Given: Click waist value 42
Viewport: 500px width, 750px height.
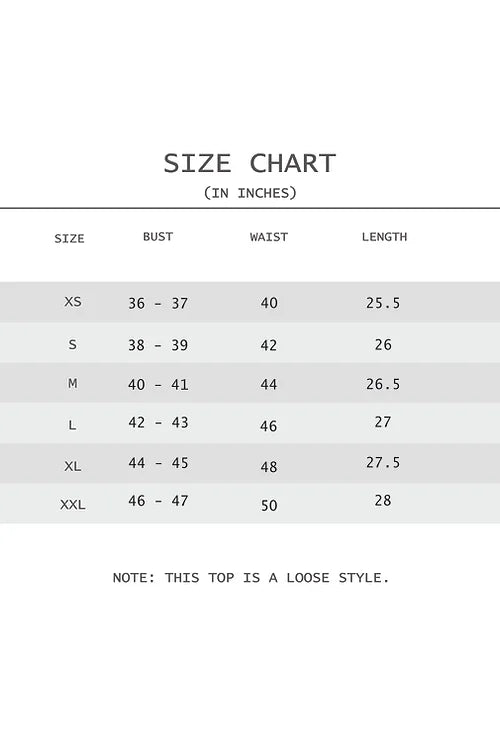Looking at the screenshot, I should point(269,345).
